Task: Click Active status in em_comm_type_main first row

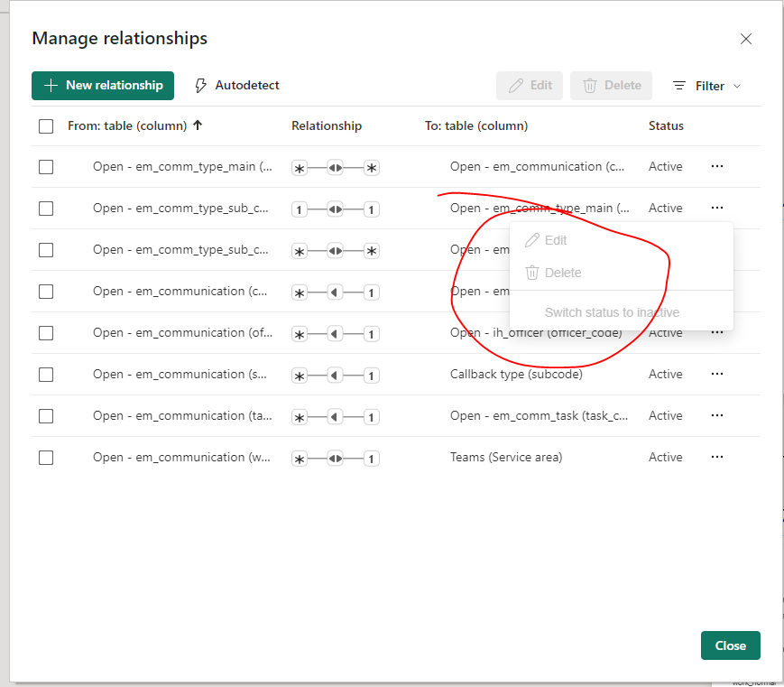Action: point(666,167)
